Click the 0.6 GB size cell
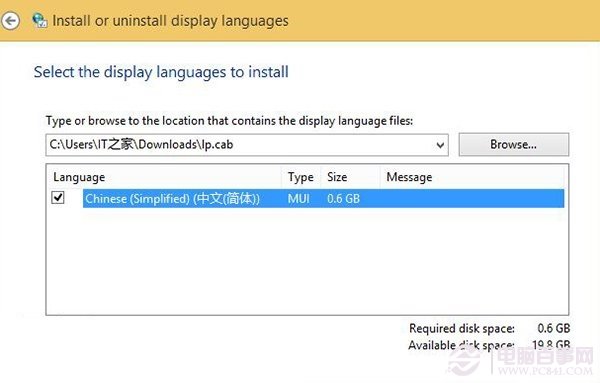 (343, 199)
